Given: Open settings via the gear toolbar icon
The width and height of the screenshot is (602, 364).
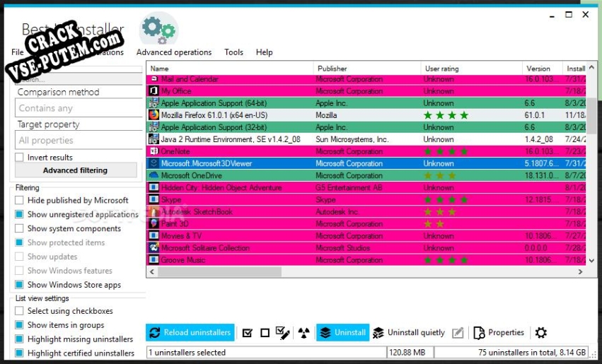Looking at the screenshot, I should [x=541, y=333].
